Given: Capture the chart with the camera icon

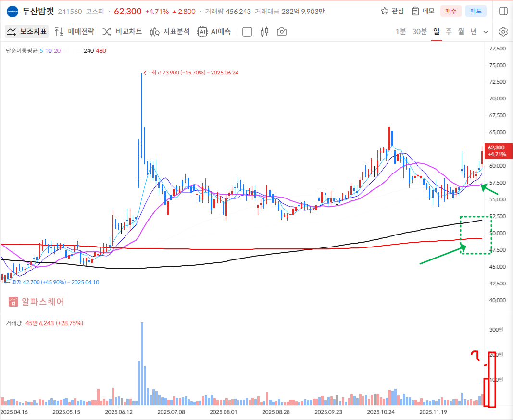Looking at the screenshot, I should coord(282,32).
